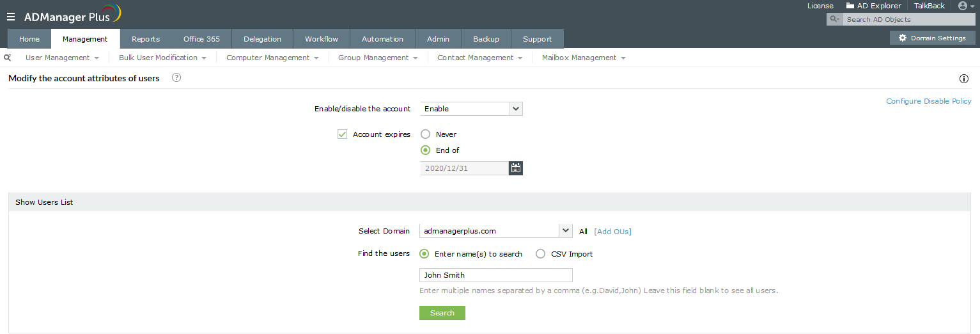The image size is (980, 334).
Task: Click the Domain Settings gear icon
Action: point(903,38)
